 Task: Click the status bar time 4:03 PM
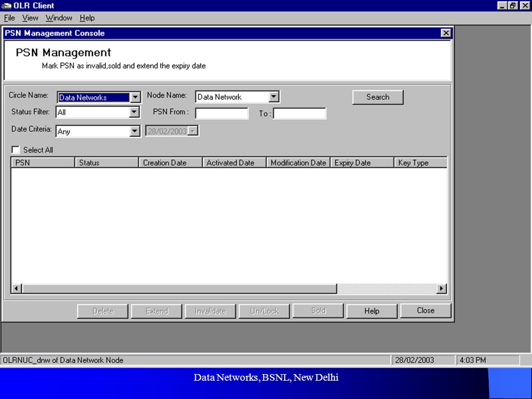tap(473, 360)
